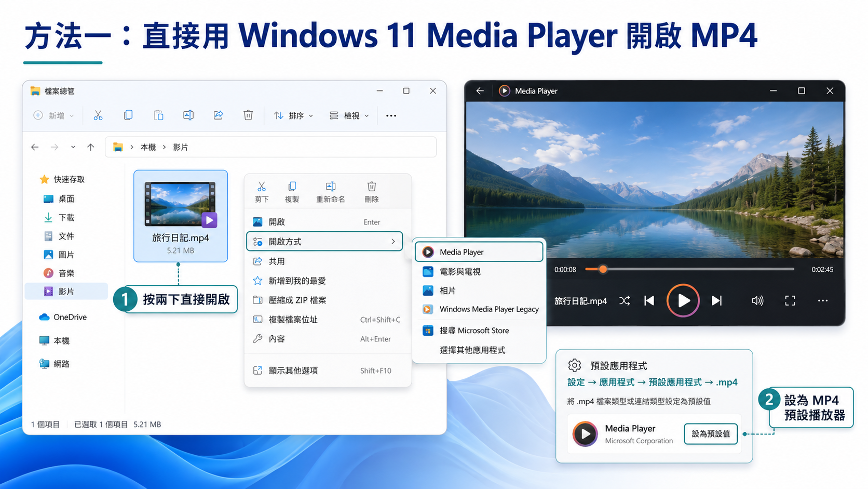
Task: Choose Windows Media Player Legacy in submenu
Action: 479,309
